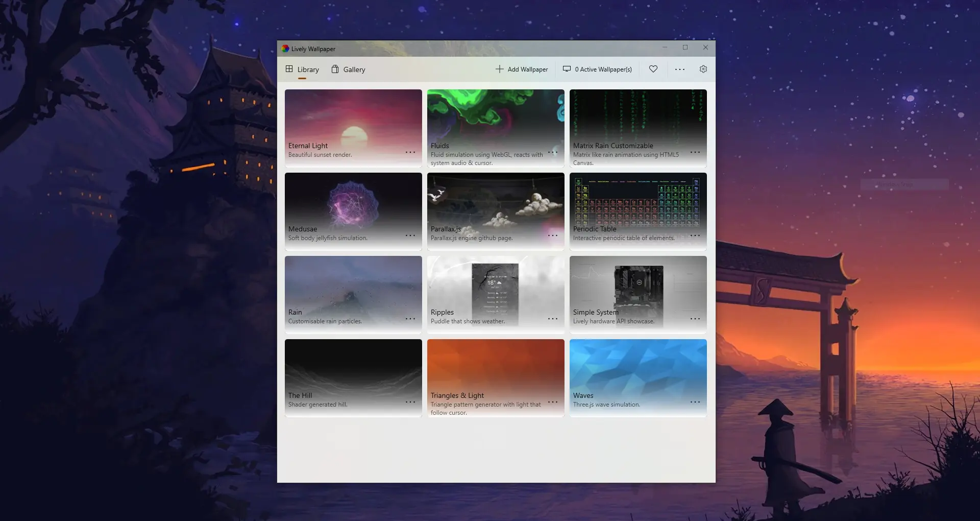Select the Medusae jellyfish wallpaper thumbnail
The image size is (980, 521).
click(353, 204)
